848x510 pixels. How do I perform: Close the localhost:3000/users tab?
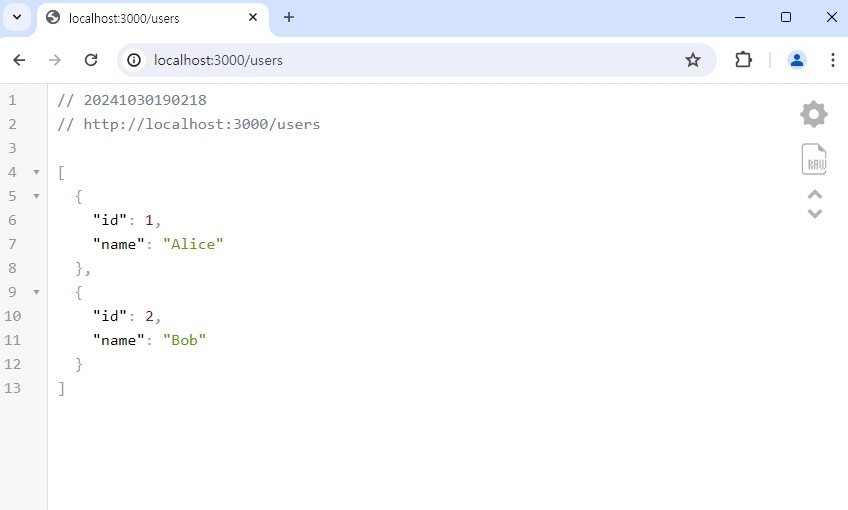coord(253,17)
